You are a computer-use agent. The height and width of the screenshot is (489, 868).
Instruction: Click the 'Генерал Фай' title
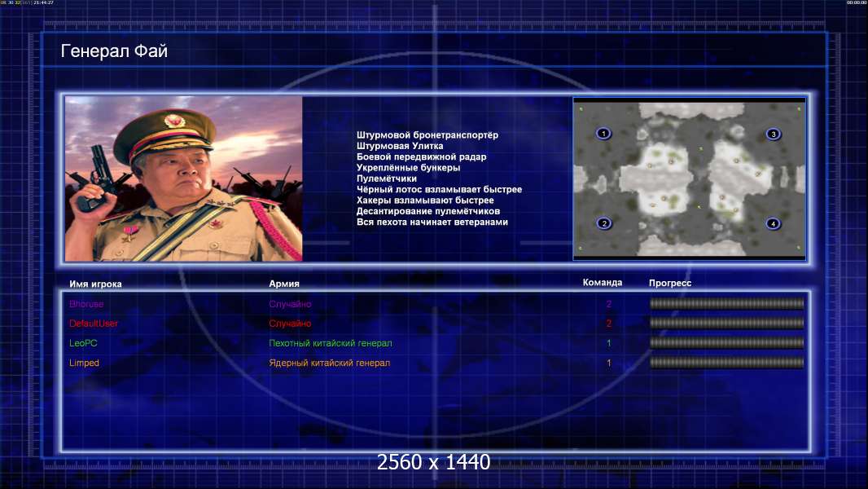click(x=114, y=51)
